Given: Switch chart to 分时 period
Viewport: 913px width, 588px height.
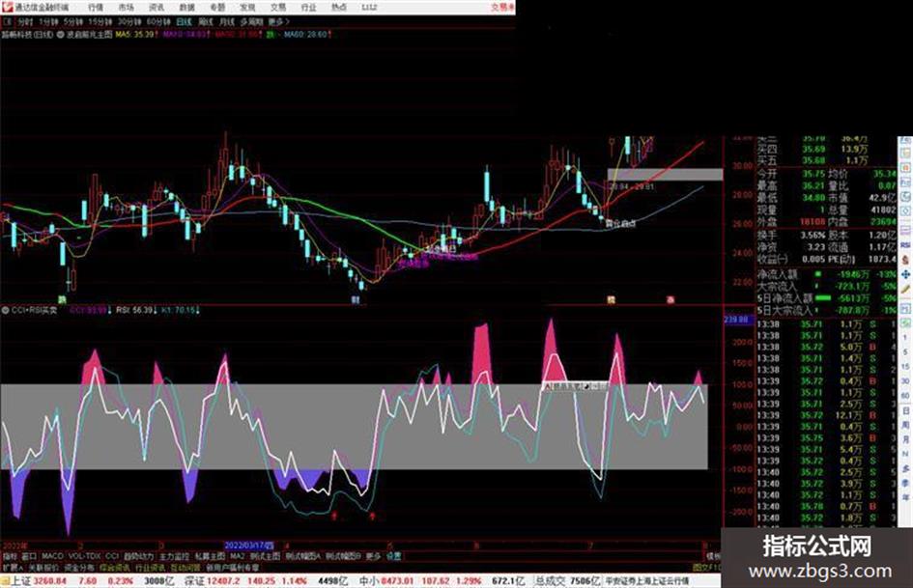Looking at the screenshot, I should point(25,21).
